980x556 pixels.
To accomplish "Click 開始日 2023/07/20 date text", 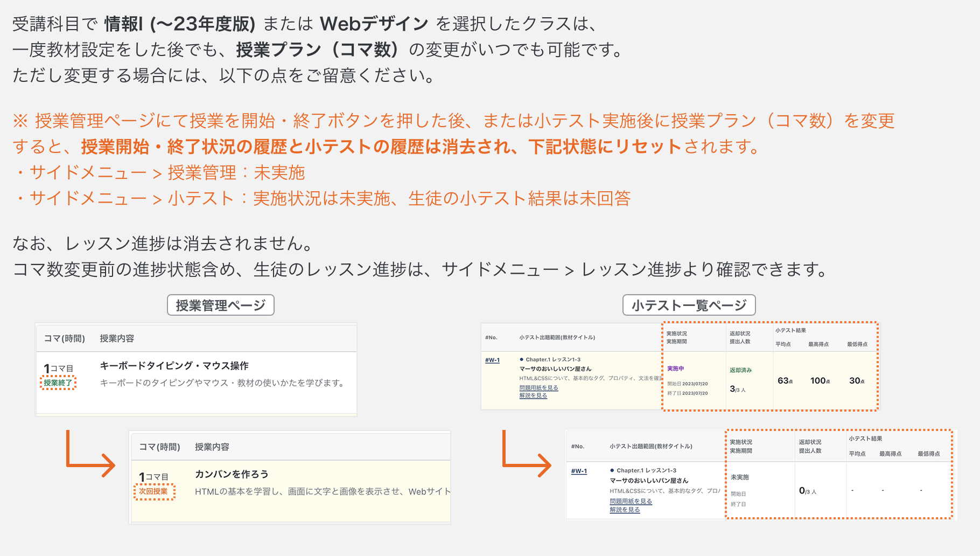I will click(687, 384).
